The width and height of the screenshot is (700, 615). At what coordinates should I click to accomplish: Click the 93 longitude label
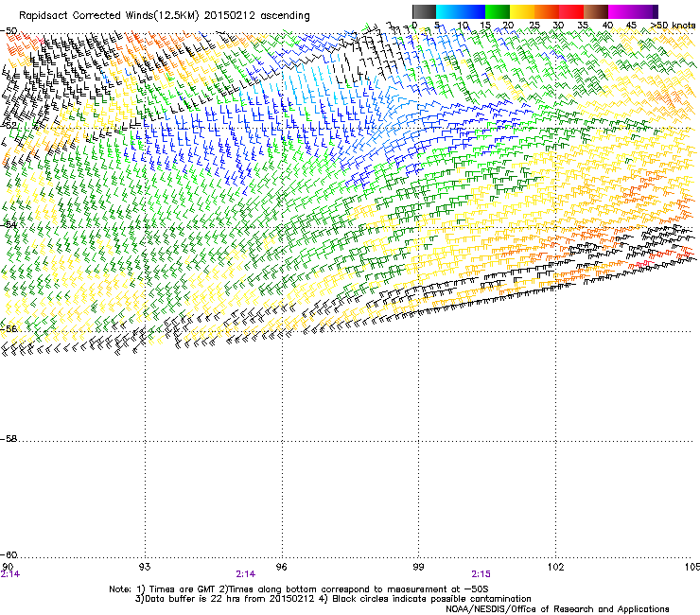[x=145, y=567]
